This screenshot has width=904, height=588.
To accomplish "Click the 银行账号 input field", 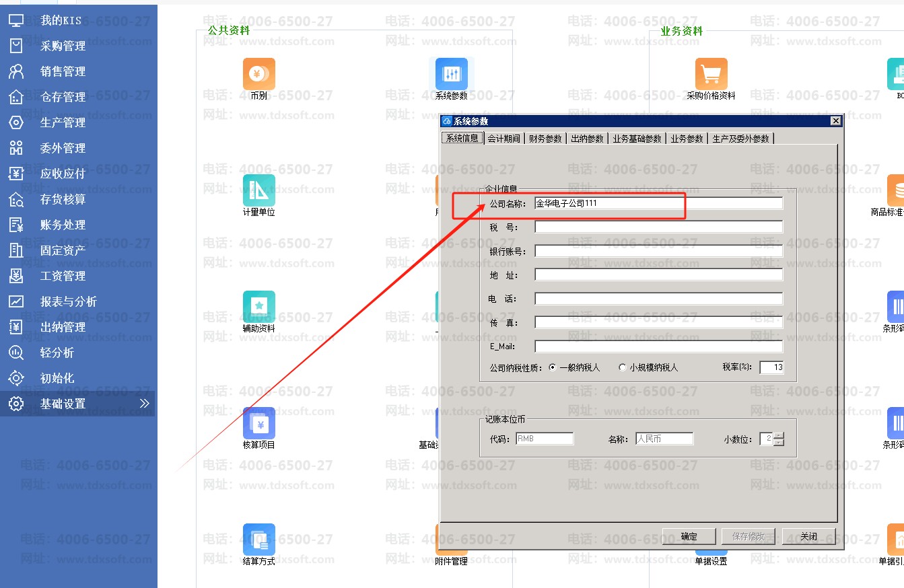I will [x=659, y=251].
